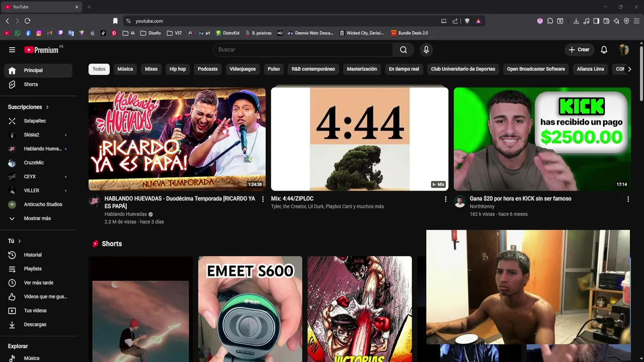Open Gmail bookmark icon
This screenshot has width=644, height=362.
[50, 33]
